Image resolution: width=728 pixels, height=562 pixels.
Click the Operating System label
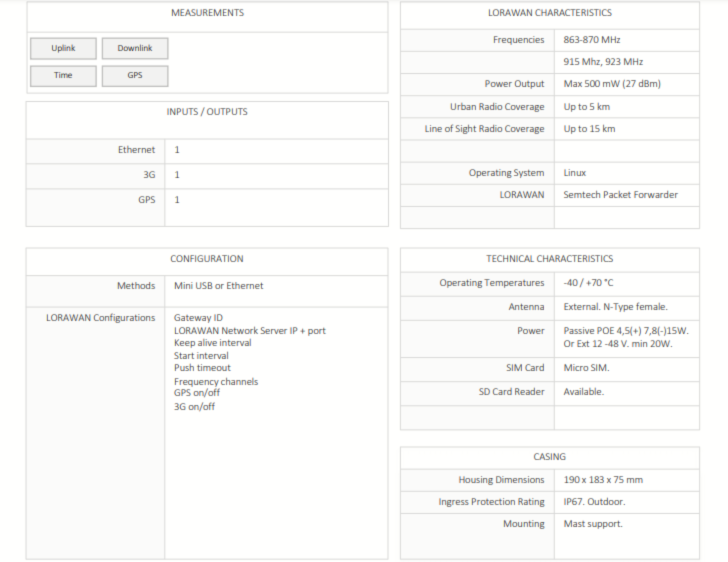tap(507, 173)
